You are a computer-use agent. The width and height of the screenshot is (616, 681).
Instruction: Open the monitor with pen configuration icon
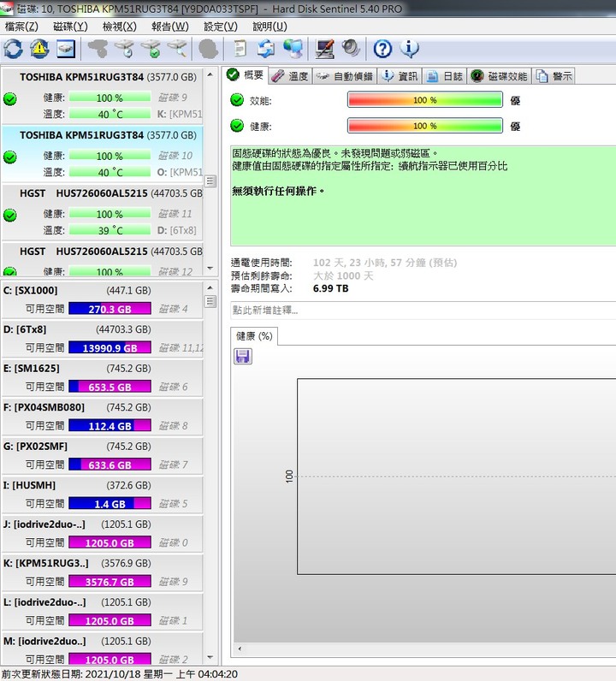324,49
